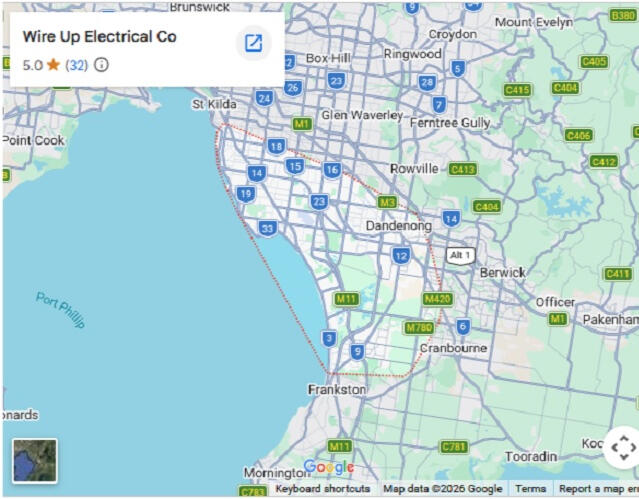Screen dimensions: 639x499
Task: Open the Terms link
Action: [530, 489]
